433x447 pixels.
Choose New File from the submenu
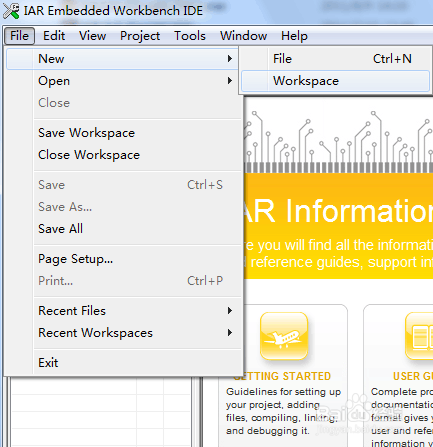(x=335, y=59)
